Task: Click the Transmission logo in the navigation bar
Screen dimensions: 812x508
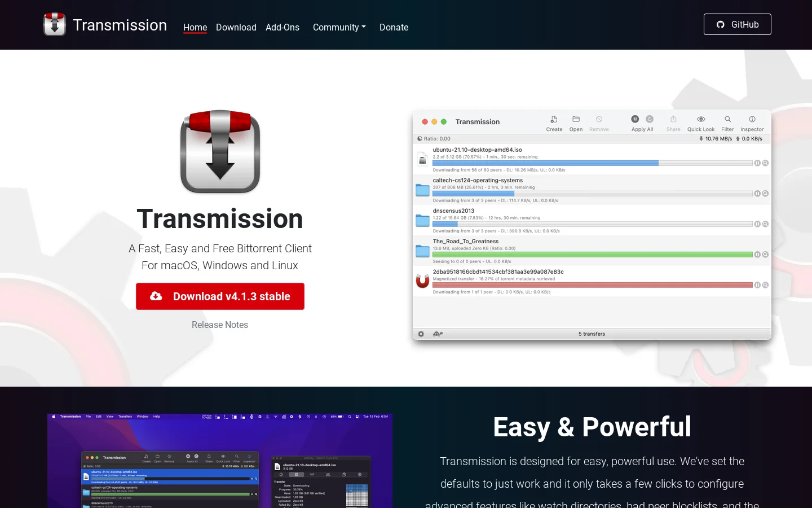Action: tap(55, 25)
